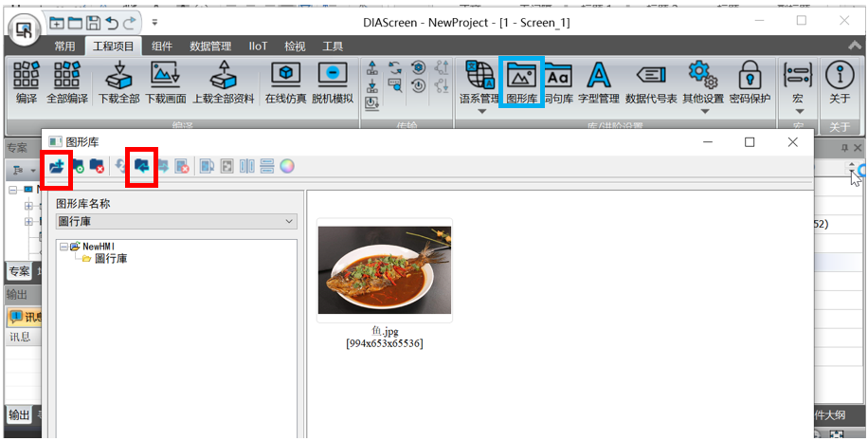Open 密码保护 password protection

(750, 82)
